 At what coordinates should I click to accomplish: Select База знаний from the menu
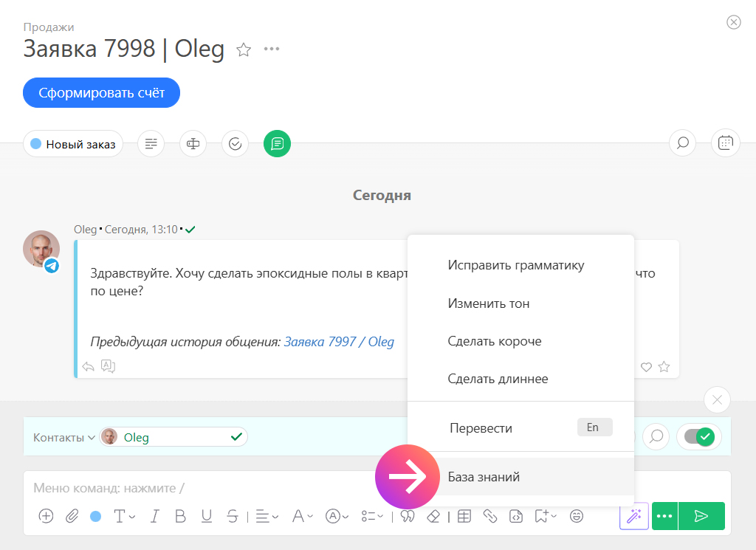[484, 477]
